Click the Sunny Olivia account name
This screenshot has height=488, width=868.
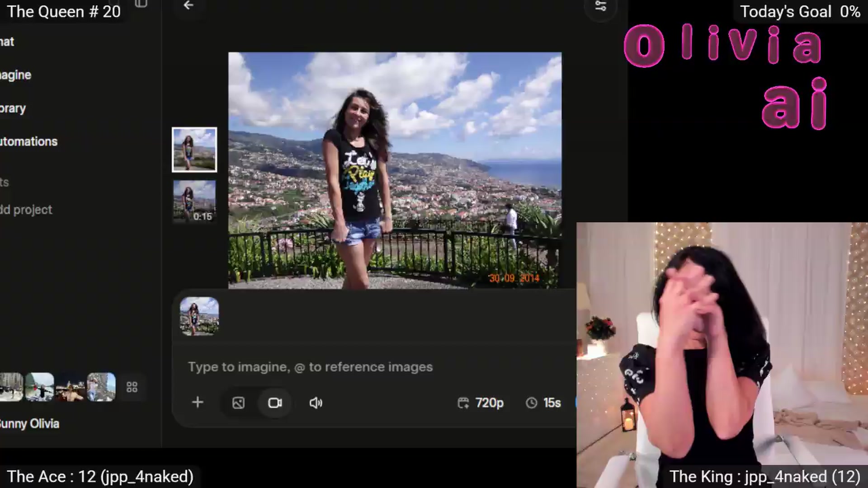click(x=29, y=424)
